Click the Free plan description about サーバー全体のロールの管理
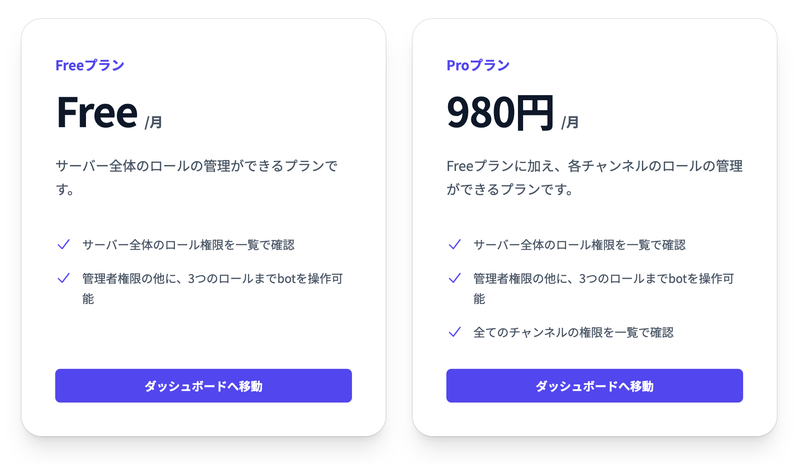 203,176
